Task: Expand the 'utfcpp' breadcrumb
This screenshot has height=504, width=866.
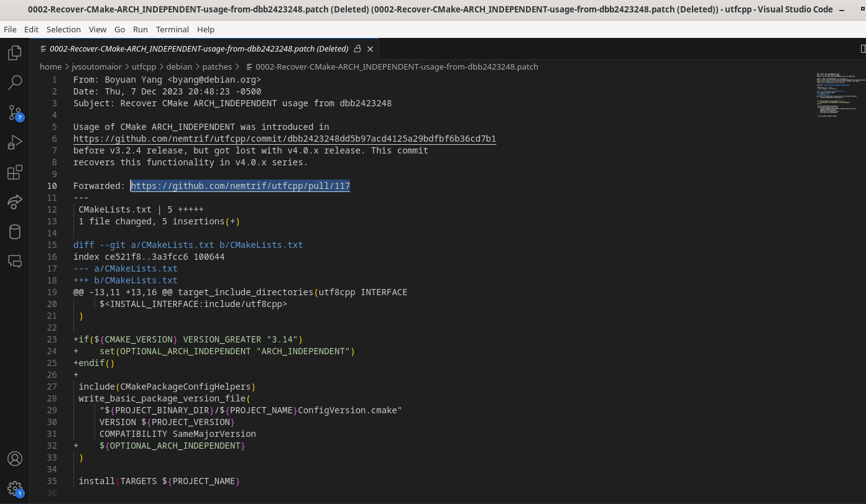Action: pos(144,66)
